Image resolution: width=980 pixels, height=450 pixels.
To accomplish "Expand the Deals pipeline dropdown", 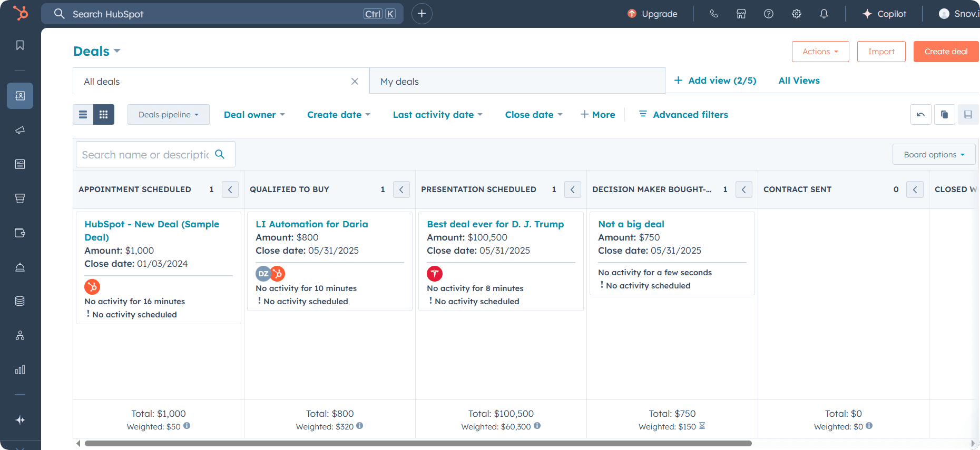I will 169,115.
